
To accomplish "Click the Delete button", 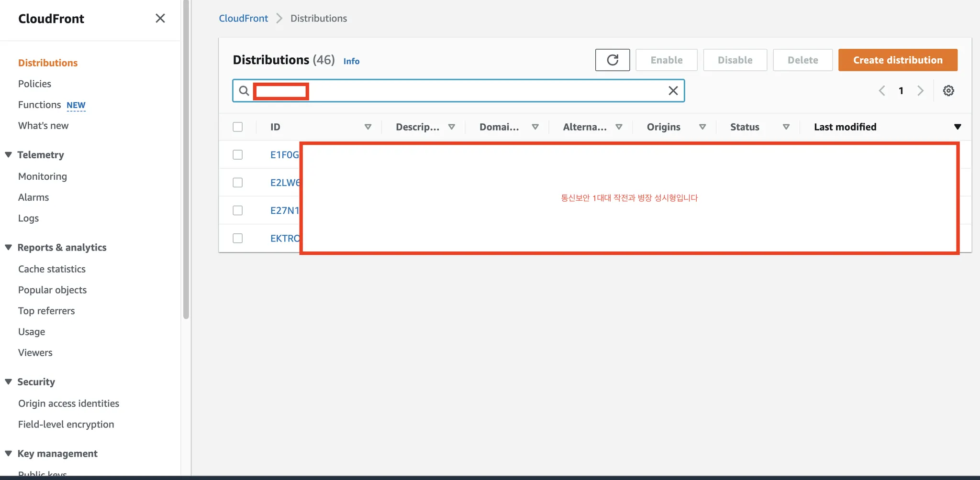I will (x=803, y=60).
